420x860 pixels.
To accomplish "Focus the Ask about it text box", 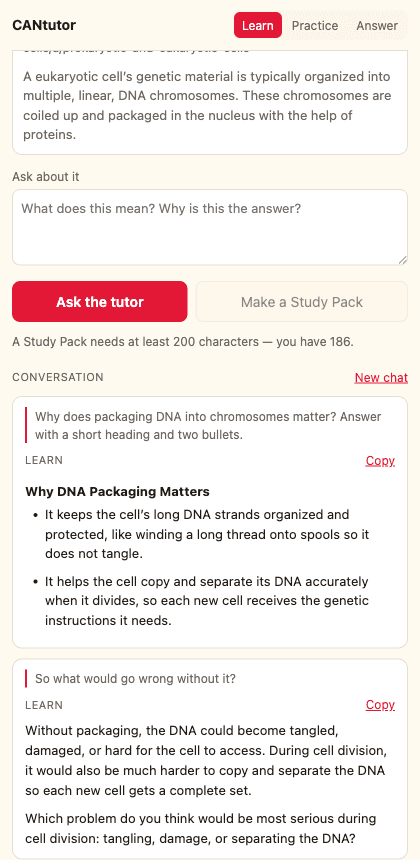I will [210, 227].
